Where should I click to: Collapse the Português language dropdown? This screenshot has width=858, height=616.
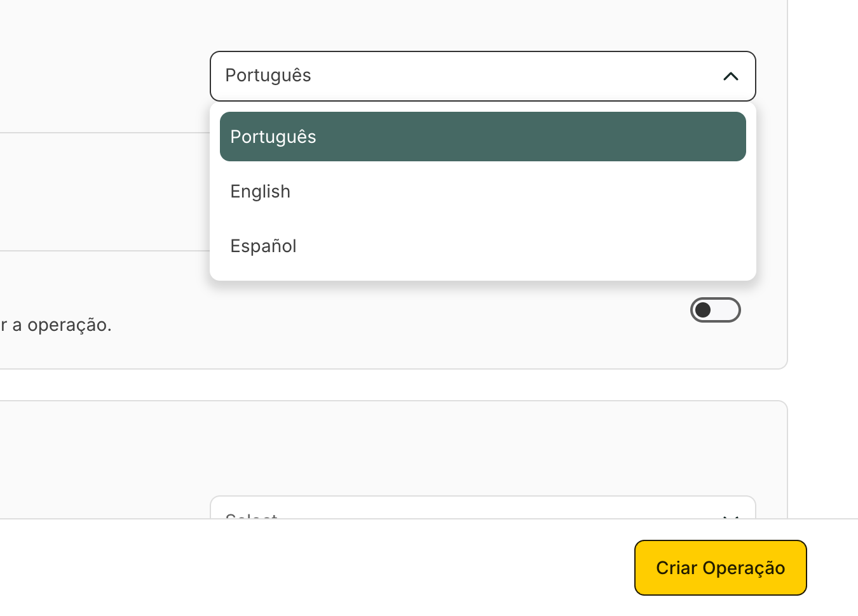[482, 76]
